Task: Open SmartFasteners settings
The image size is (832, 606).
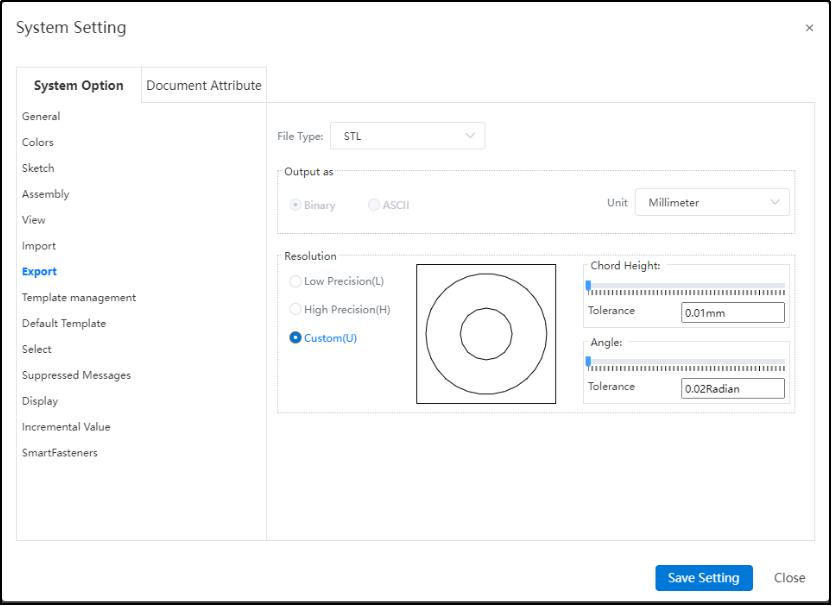Action: click(60, 453)
